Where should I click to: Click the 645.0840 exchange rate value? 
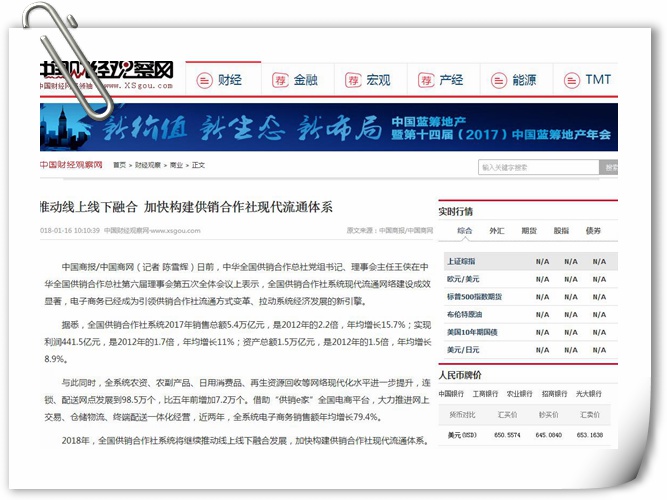pyautogui.click(x=548, y=435)
